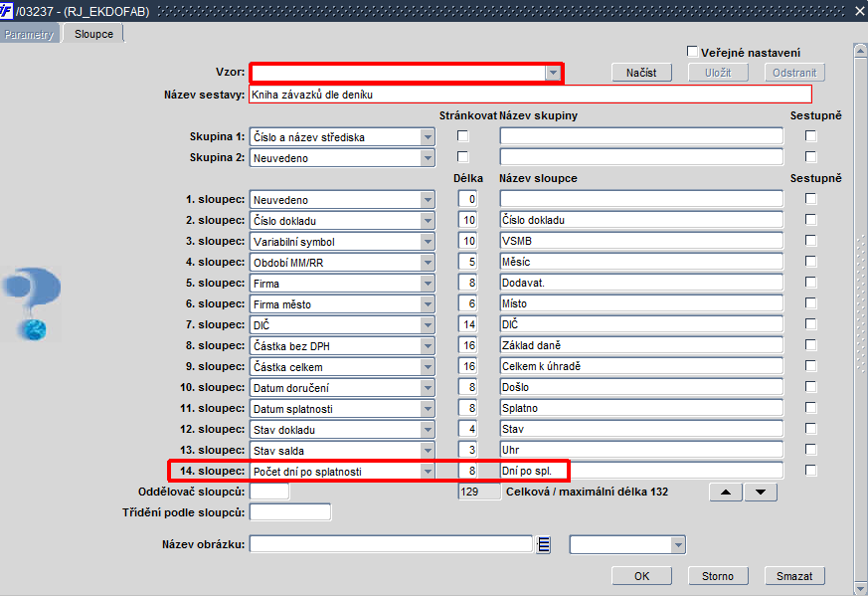Expand the 9. sloupec Částka celkem dropdown
The width and height of the screenshot is (868, 596).
pos(427,367)
